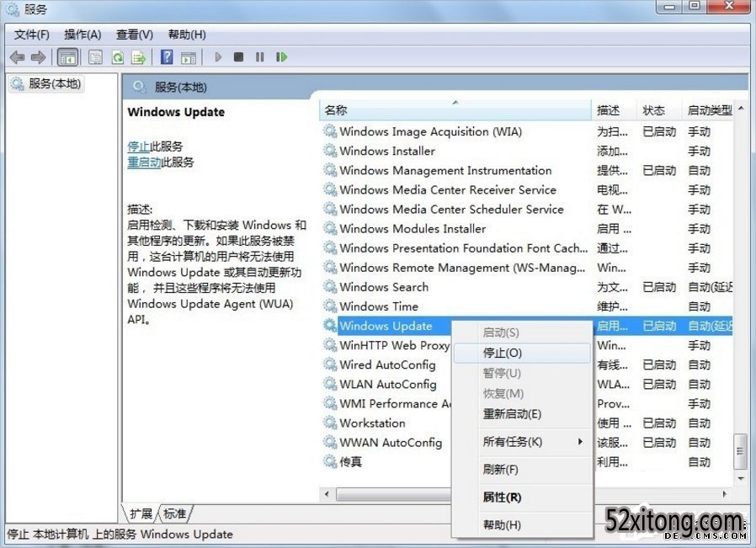Viewport: 756px width, 548px height.
Task: Select Windows Remote Management service row
Action: 527,268
